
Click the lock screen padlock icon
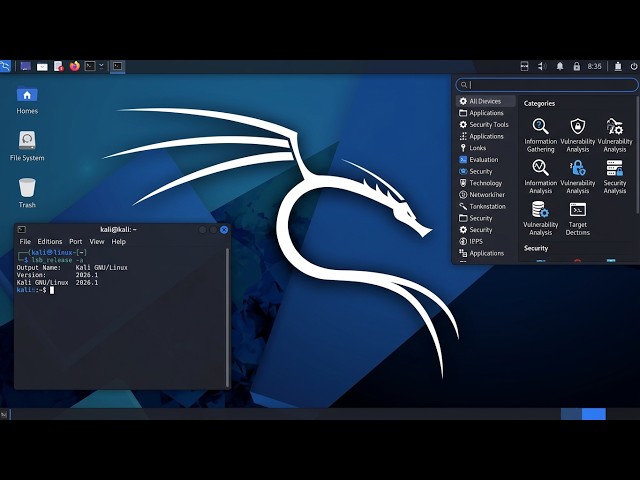[576, 66]
